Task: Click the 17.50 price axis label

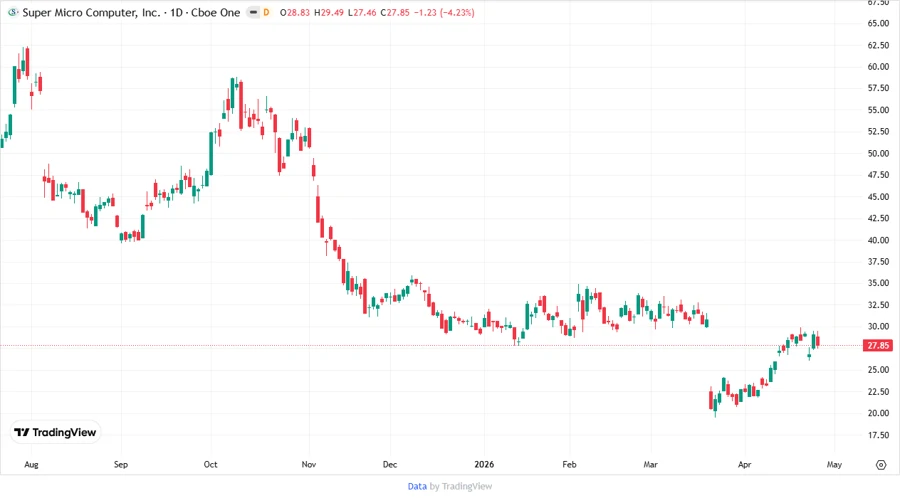Action: (x=878, y=435)
